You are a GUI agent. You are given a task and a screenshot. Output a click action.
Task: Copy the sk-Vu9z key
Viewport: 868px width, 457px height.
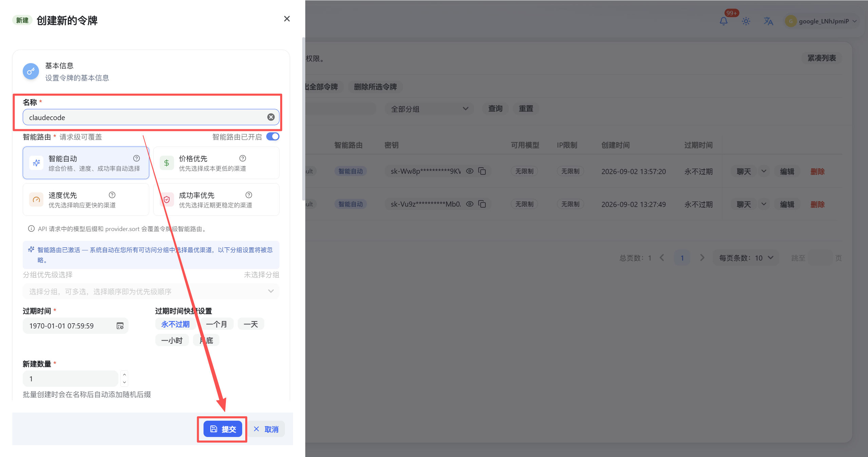(482, 204)
